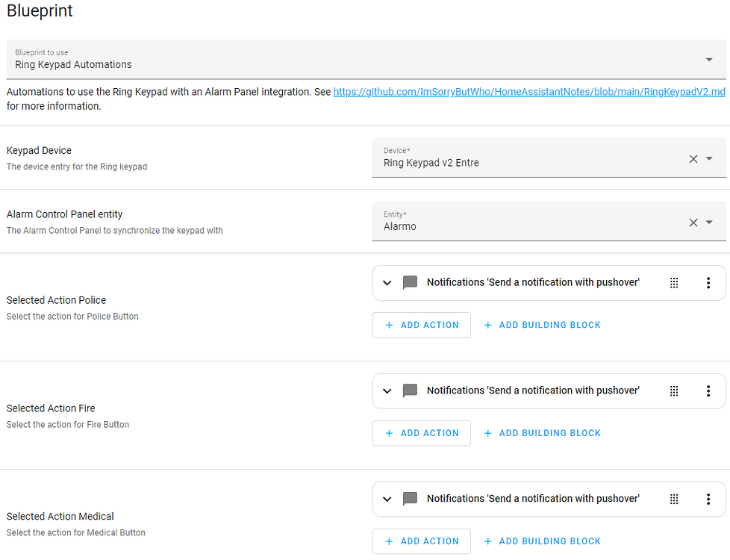Open the Blueprint to use dropdown

[x=708, y=60]
